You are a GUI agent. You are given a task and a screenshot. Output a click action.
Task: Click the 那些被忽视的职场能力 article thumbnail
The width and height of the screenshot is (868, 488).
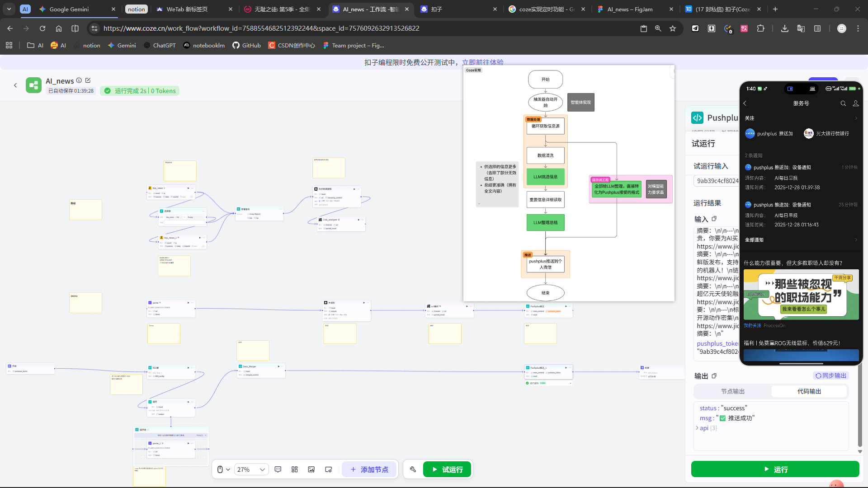801,295
